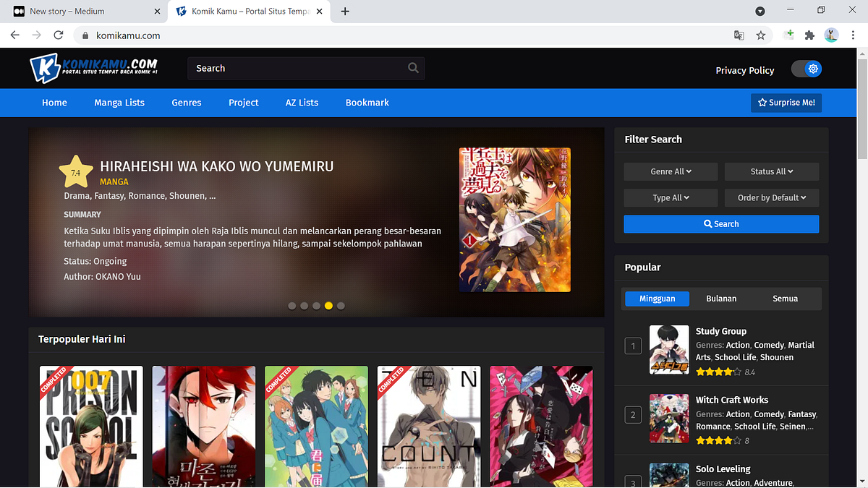868x488 pixels.
Task: Select the Semua popular tab
Action: pyautogui.click(x=785, y=298)
